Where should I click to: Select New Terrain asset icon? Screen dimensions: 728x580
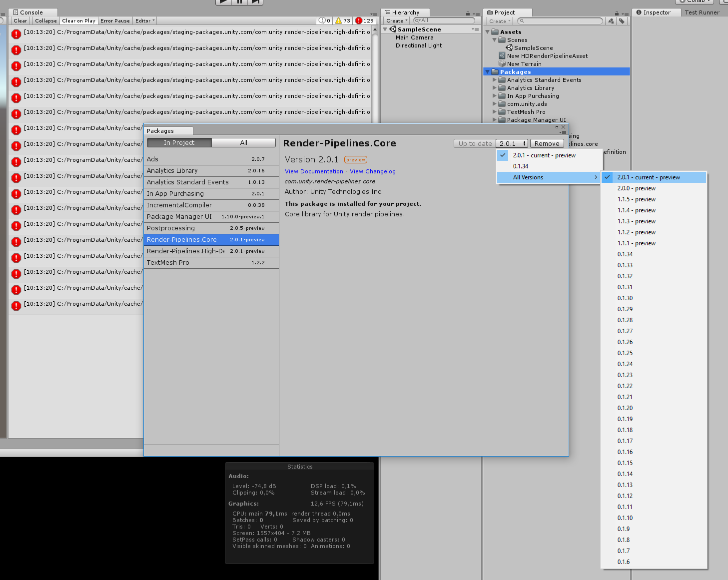(502, 63)
